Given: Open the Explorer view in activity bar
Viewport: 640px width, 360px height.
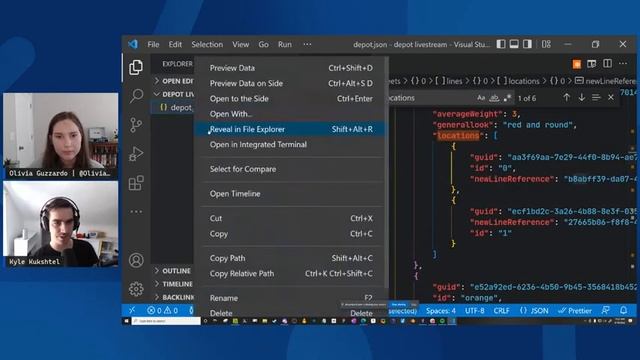Looking at the screenshot, I should click(x=136, y=67).
